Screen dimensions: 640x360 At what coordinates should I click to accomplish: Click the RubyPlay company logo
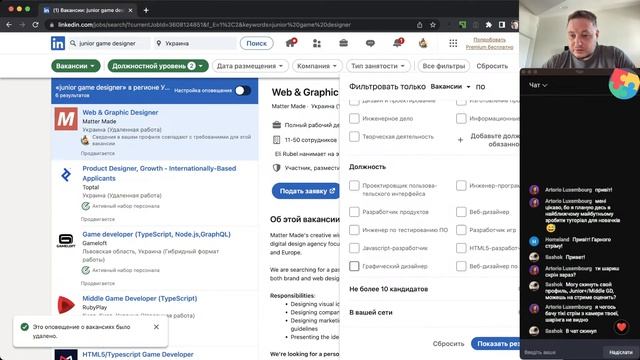(x=66, y=305)
